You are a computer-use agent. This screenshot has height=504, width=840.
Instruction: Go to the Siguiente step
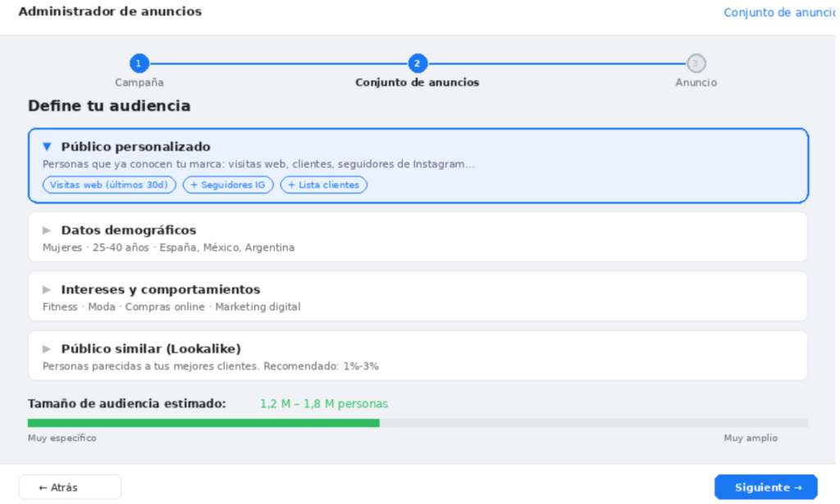(x=766, y=488)
